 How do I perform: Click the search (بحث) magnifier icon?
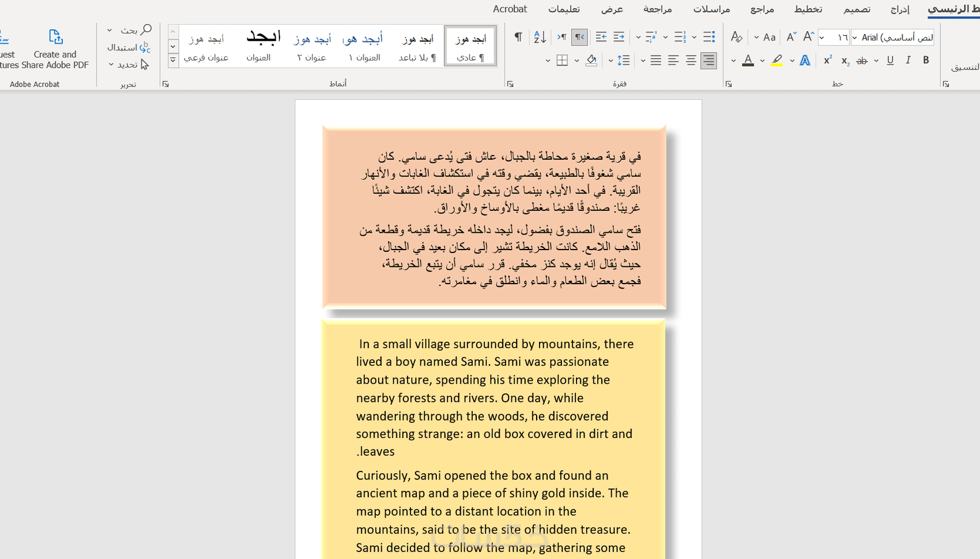[x=146, y=29]
